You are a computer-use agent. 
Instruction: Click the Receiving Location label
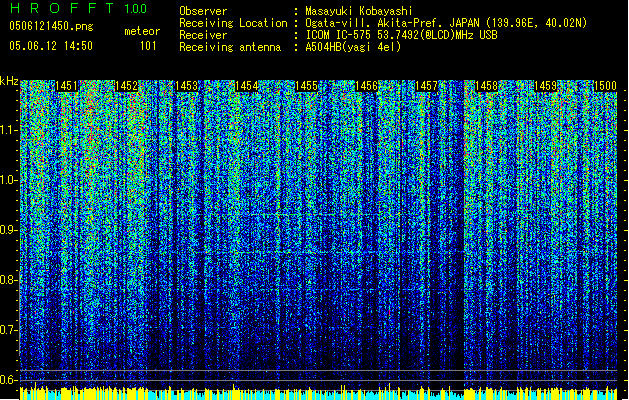(233, 23)
